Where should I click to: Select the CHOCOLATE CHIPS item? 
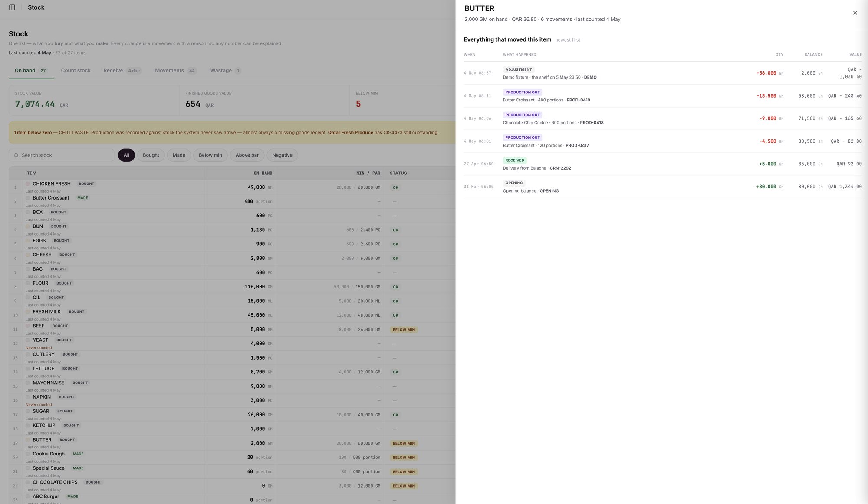click(x=232, y=486)
